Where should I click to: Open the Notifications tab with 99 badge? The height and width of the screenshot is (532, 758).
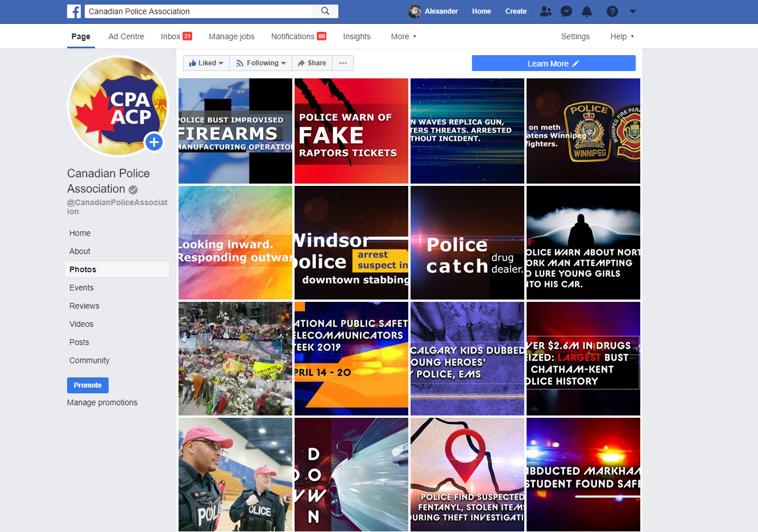pos(299,36)
